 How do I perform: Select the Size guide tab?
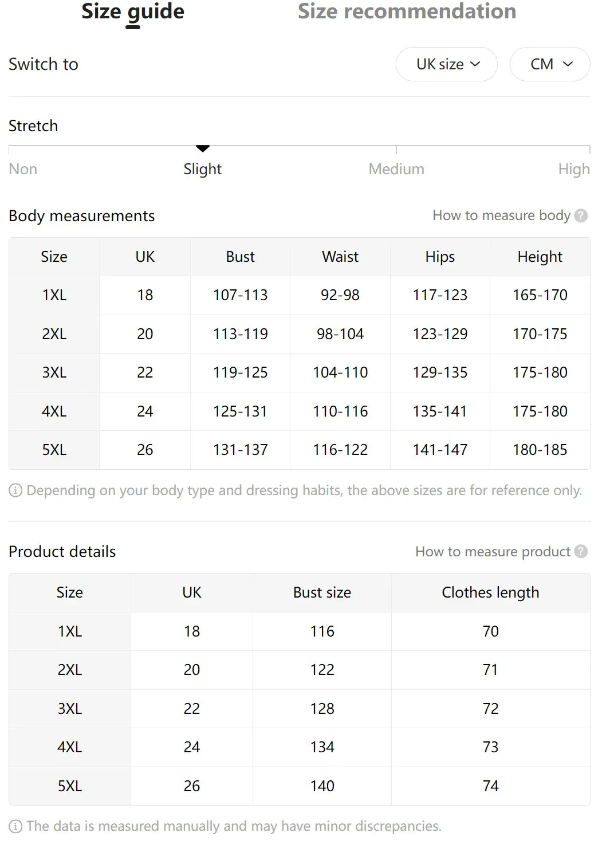(133, 11)
